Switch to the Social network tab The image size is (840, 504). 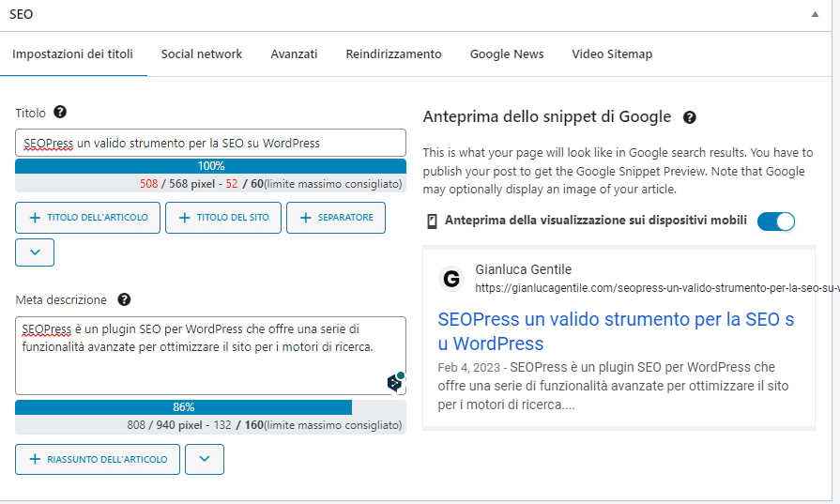coord(202,54)
